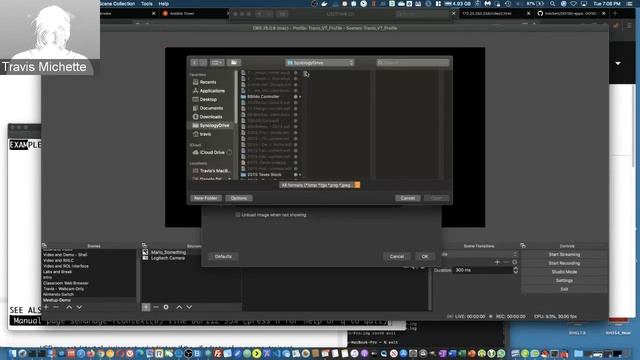Click the transition Duration field
The image size is (640, 360).
[x=482, y=270]
